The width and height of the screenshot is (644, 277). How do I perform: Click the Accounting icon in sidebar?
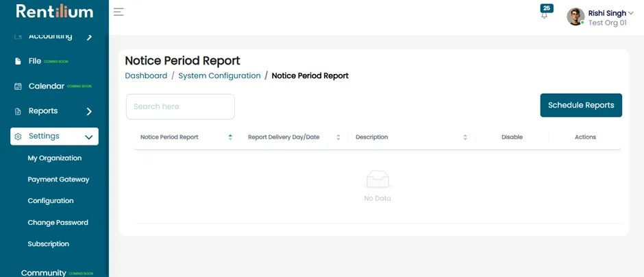point(18,36)
